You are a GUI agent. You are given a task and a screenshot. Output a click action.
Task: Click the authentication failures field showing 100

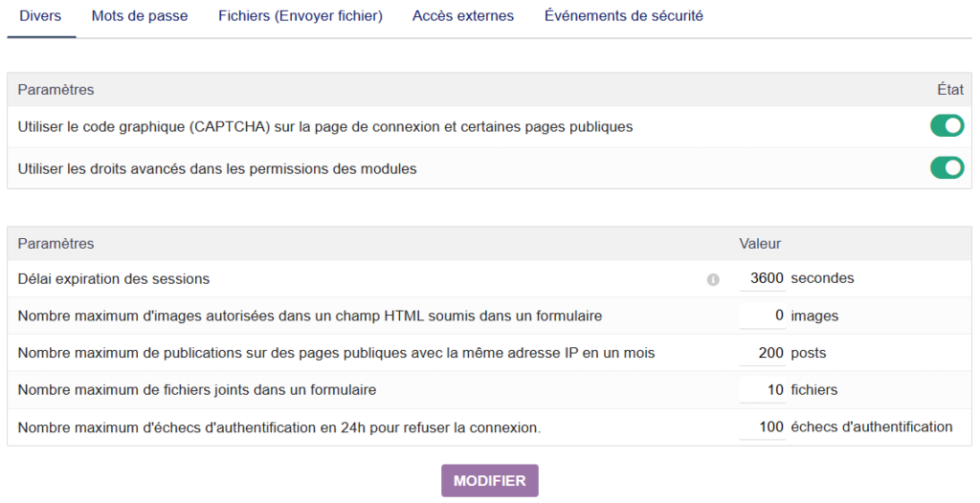pos(763,427)
